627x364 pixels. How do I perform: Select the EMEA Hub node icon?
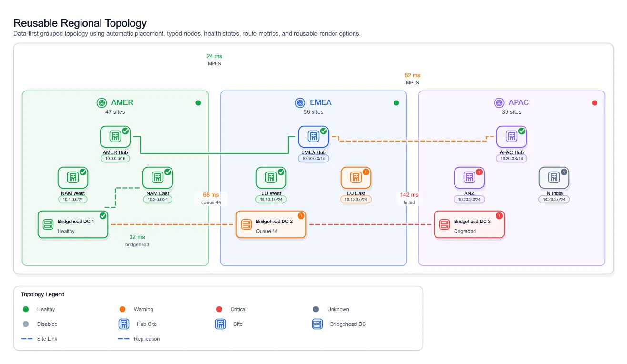(313, 137)
